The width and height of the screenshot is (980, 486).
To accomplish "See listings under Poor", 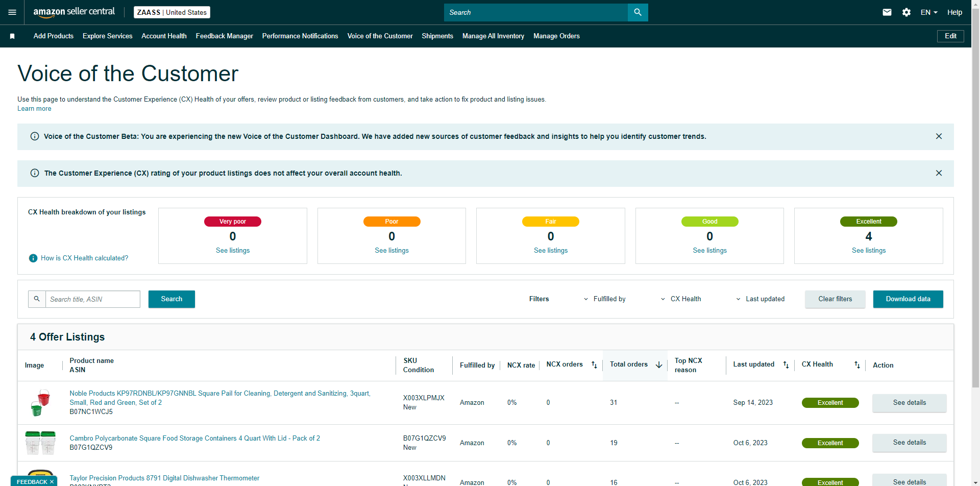I will point(392,251).
